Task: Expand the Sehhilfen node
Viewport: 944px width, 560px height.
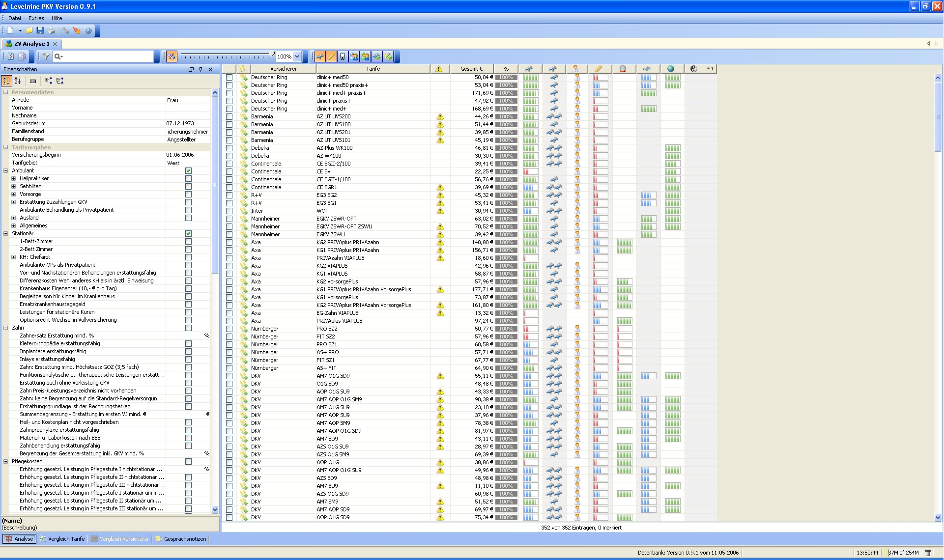Action: coord(14,186)
